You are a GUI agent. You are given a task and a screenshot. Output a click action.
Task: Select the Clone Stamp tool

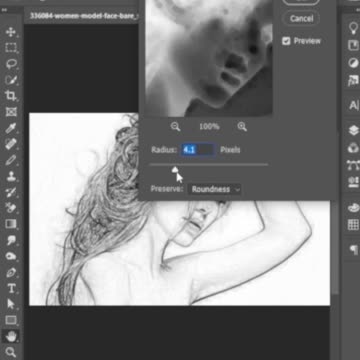point(11,176)
